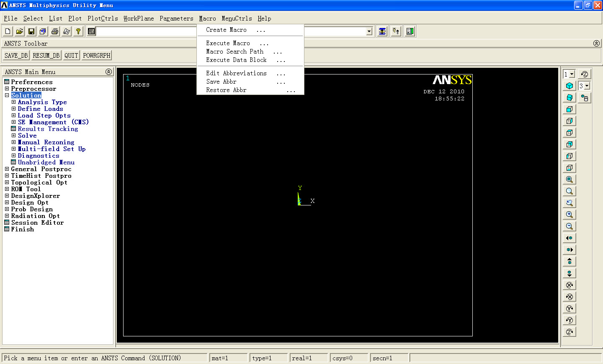This screenshot has height=364, width=603.
Task: Click the QUIT toolbar button
Action: [x=71, y=56]
